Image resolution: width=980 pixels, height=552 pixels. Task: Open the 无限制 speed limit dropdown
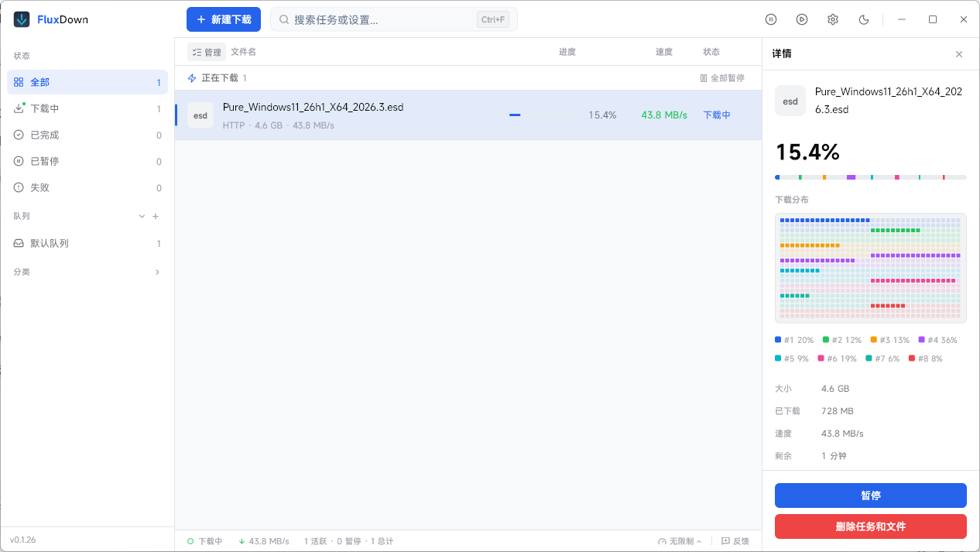pyautogui.click(x=679, y=540)
